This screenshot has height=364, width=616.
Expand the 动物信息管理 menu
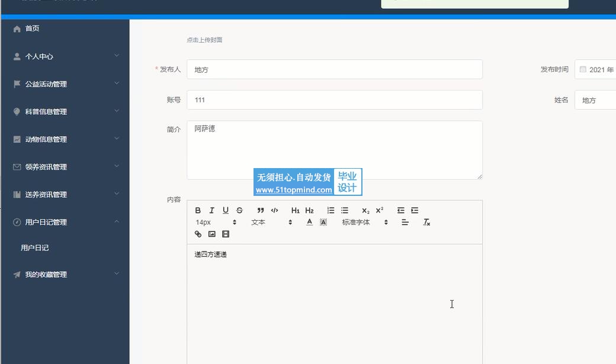pos(65,139)
